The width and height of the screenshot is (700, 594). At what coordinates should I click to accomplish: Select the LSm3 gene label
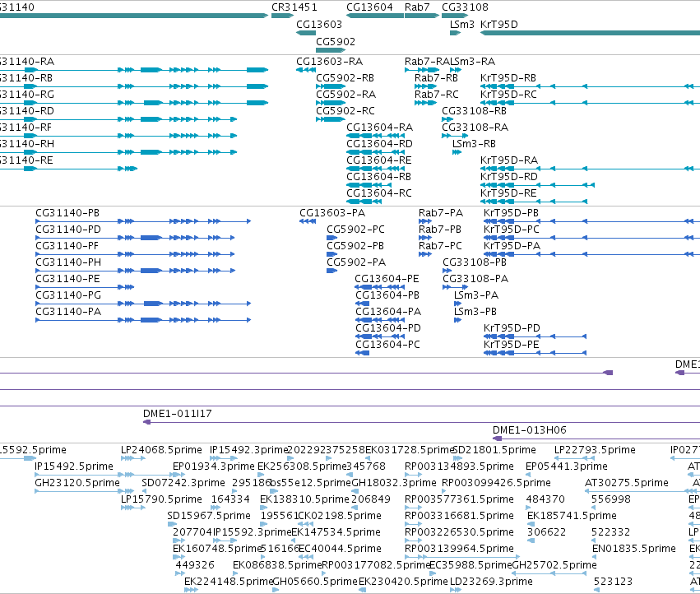[462, 24]
